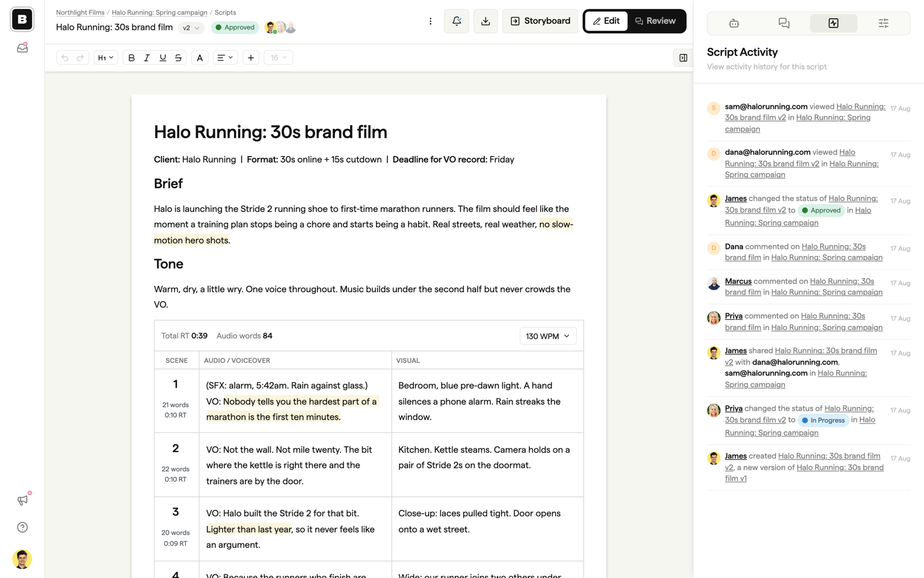Switch to Review mode
The image size is (924, 578).
pos(656,21)
